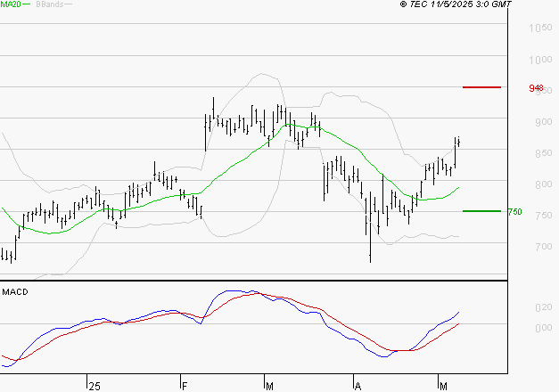Click the lowest April price bar below 700
The image size is (559, 392).
click(x=370, y=227)
